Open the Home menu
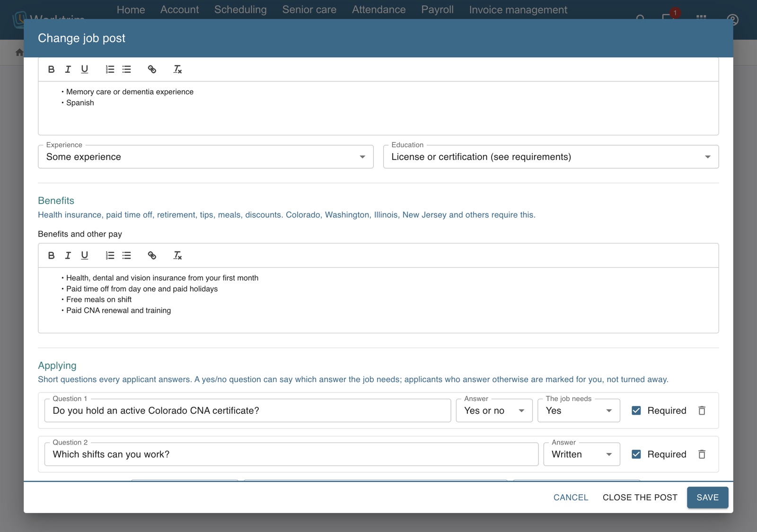 click(131, 10)
